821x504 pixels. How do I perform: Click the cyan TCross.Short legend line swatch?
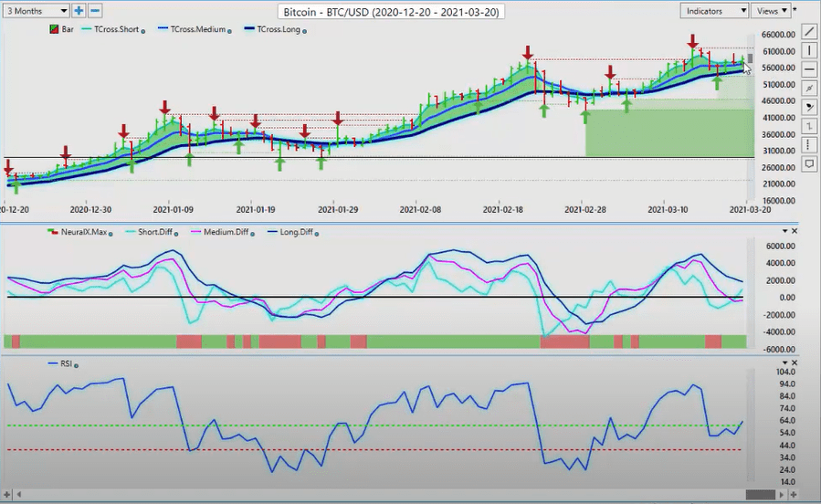(87, 29)
